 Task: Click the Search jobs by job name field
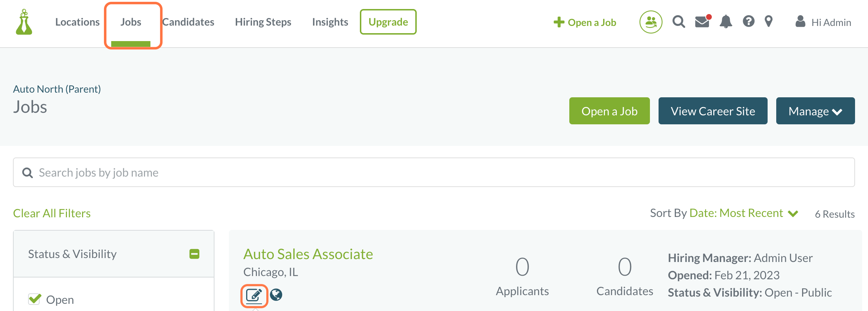coord(434,172)
